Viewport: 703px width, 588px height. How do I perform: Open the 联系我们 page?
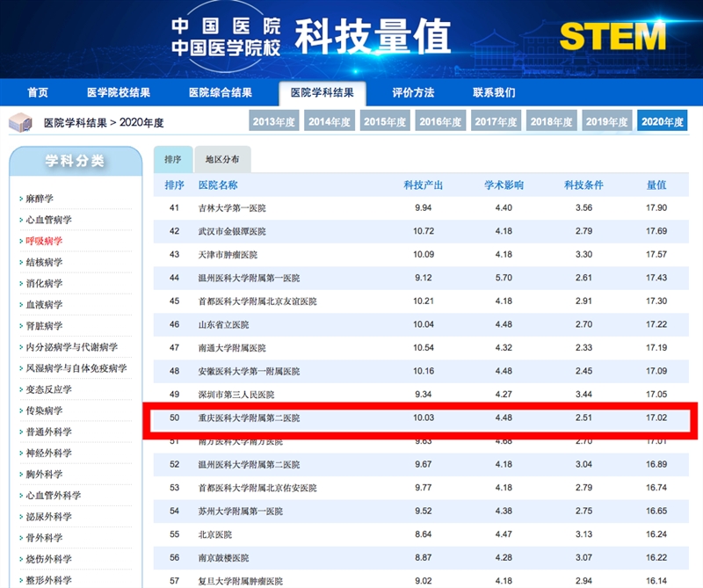494,92
